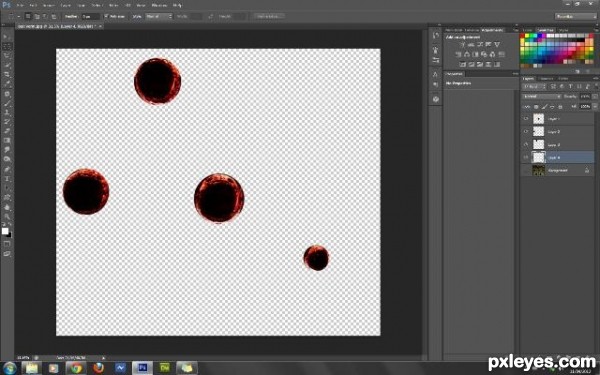Toggle the Lock all button in Layers
This screenshot has height=375, width=600.
[561, 107]
